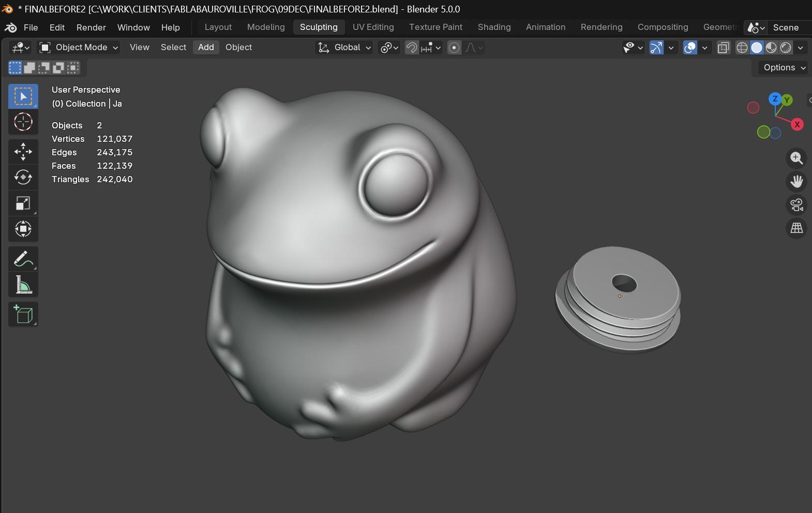The height and width of the screenshot is (513, 812).
Task: Open selectability and visibility dropdown
Action: click(633, 48)
